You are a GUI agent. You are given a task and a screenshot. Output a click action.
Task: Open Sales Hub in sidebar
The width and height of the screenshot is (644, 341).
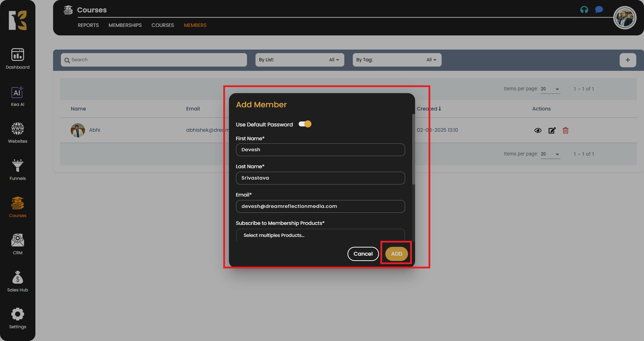click(17, 282)
